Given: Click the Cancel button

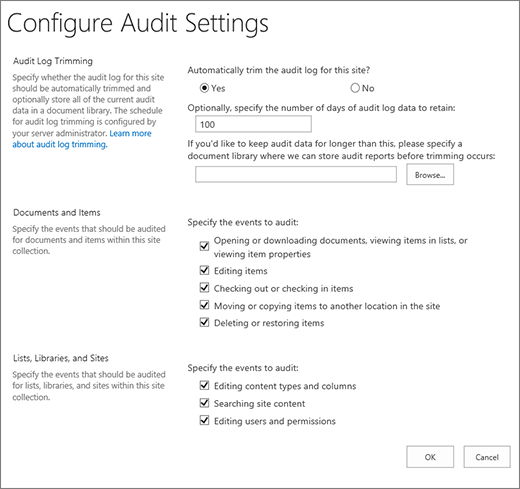Looking at the screenshot, I should (487, 457).
